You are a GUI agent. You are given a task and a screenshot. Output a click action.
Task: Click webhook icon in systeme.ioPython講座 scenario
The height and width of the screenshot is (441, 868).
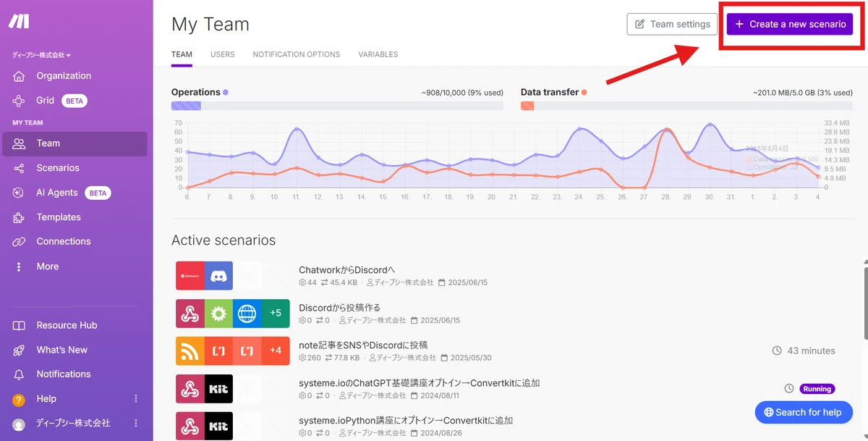tap(190, 427)
